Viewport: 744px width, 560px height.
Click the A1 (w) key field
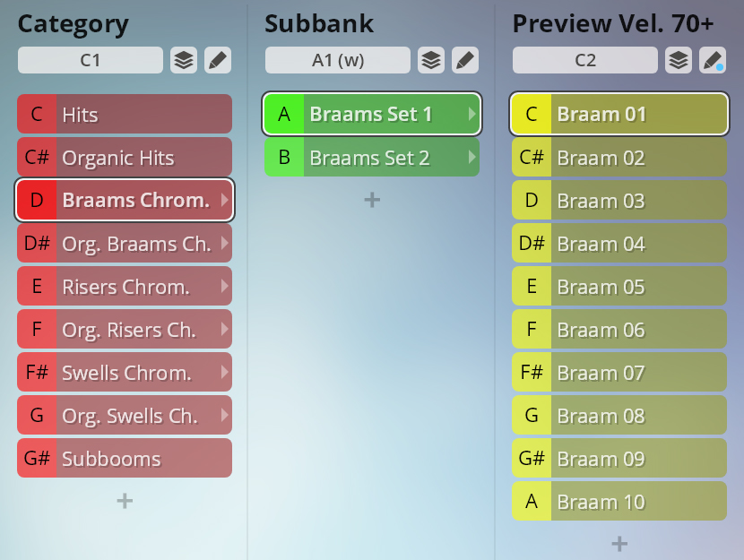[x=337, y=60]
